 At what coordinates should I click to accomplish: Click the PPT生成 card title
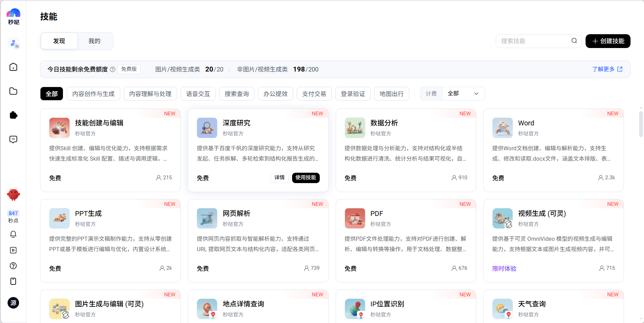coord(88,213)
